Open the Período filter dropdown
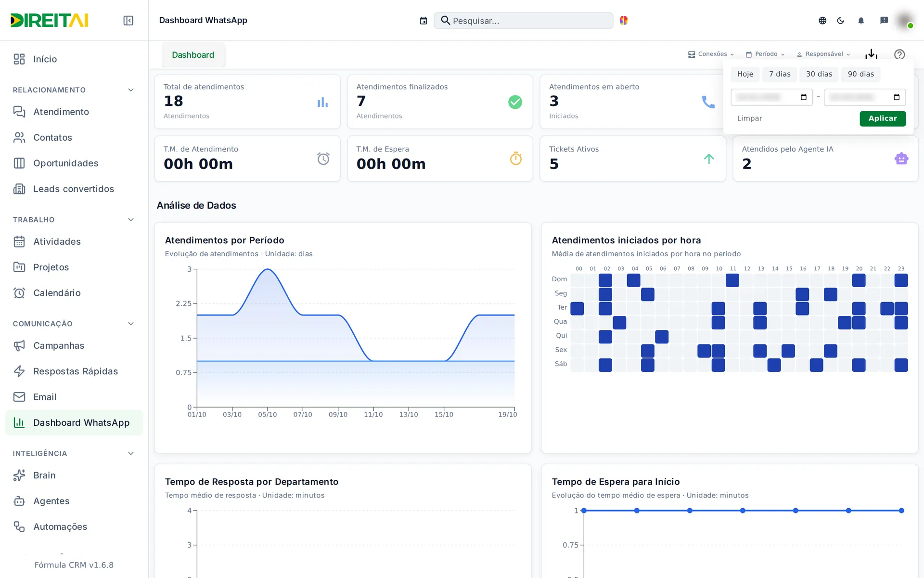 pyautogui.click(x=765, y=54)
